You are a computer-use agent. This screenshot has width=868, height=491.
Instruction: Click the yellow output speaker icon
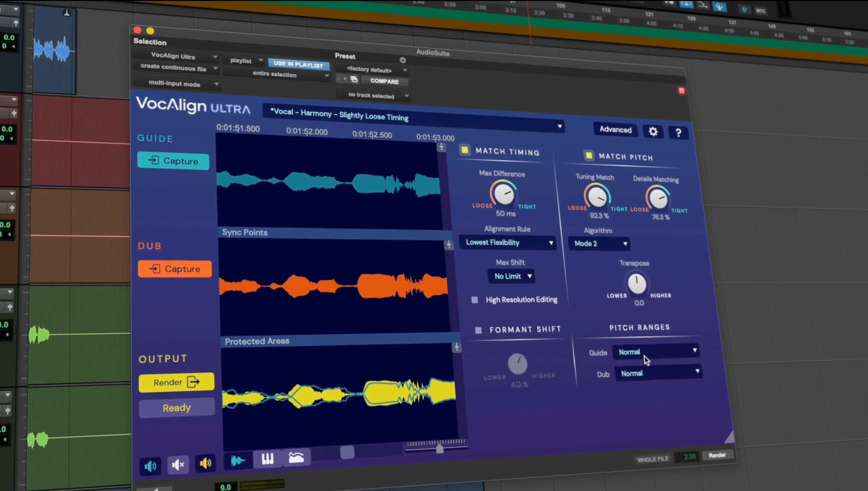click(205, 463)
